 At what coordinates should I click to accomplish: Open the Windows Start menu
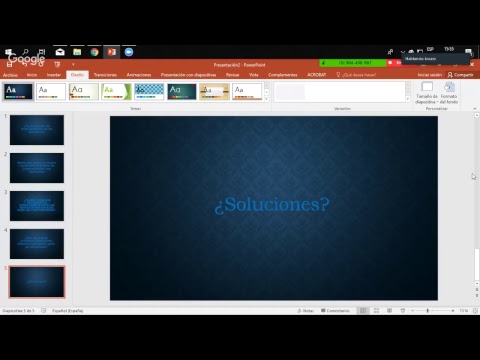point(8,52)
